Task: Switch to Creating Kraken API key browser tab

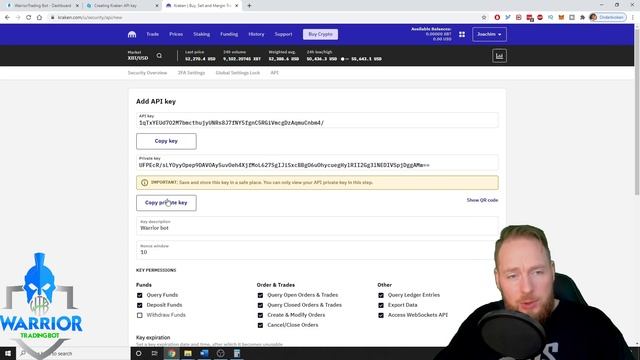Action: pyautogui.click(x=121, y=6)
